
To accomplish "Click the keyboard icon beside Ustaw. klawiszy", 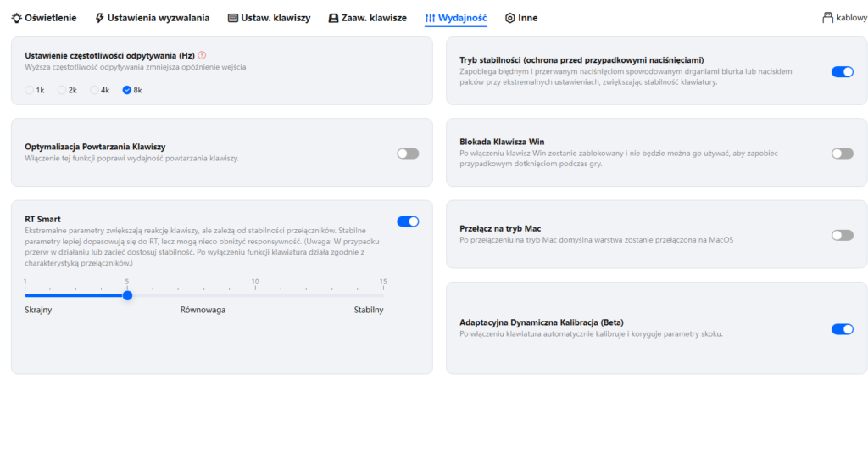I will pos(233,18).
